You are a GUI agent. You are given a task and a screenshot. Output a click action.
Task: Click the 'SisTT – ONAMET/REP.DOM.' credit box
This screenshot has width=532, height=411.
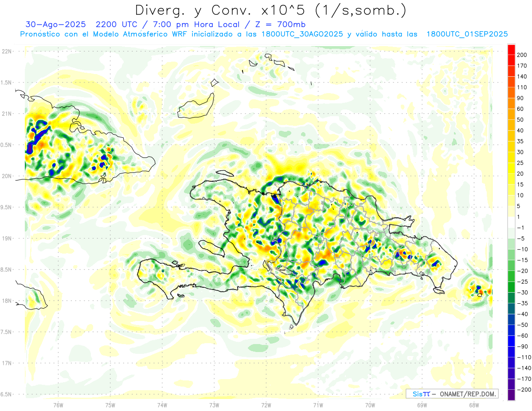[x=452, y=394]
